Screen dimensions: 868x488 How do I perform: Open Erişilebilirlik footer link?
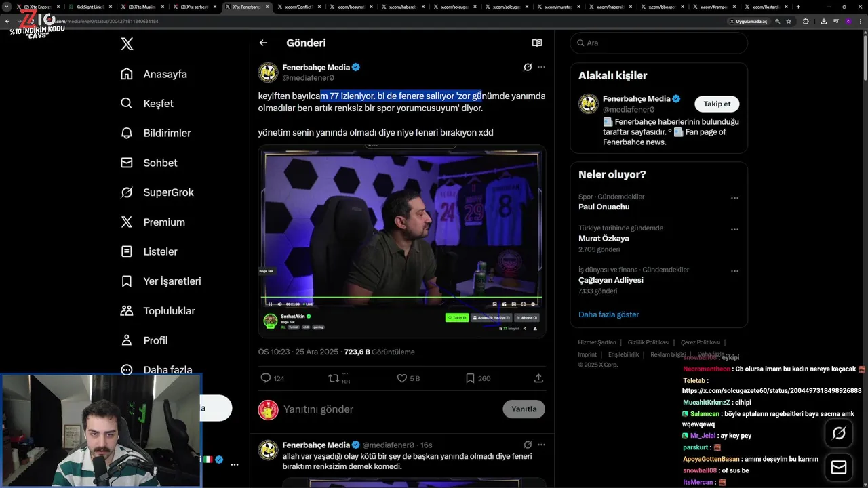623,354
